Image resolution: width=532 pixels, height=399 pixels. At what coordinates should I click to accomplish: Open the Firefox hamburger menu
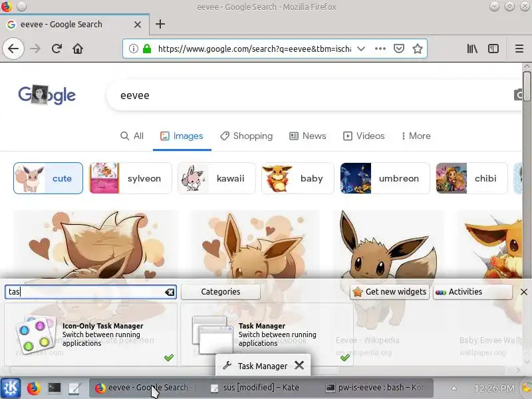[x=519, y=49]
